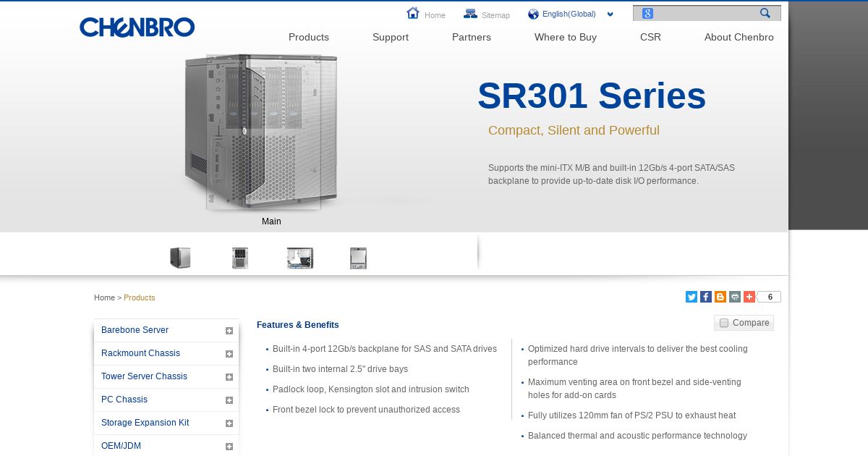
Task: Expand PC Chassis with plus icon
Action: [x=229, y=400]
